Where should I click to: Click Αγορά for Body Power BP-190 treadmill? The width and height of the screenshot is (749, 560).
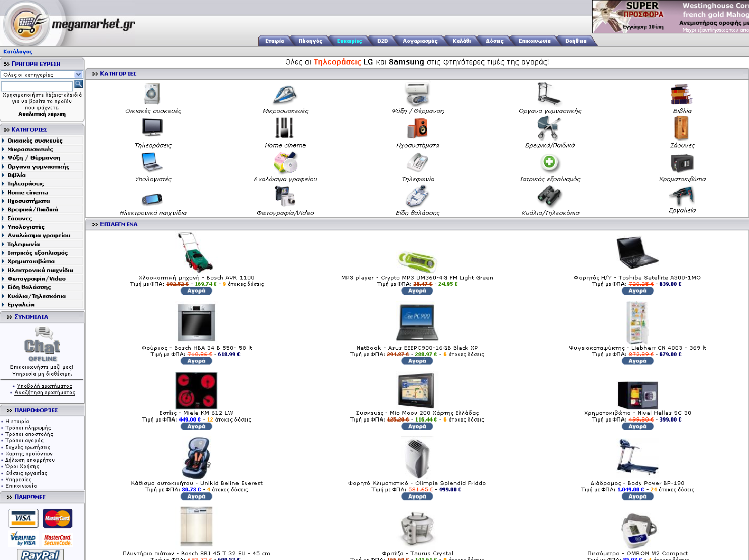pyautogui.click(x=638, y=497)
